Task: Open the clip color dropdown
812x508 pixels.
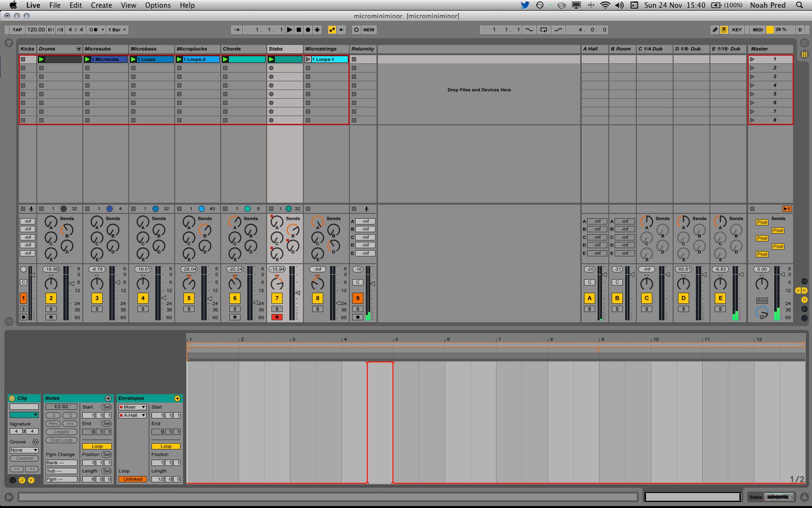Action: coord(24,415)
